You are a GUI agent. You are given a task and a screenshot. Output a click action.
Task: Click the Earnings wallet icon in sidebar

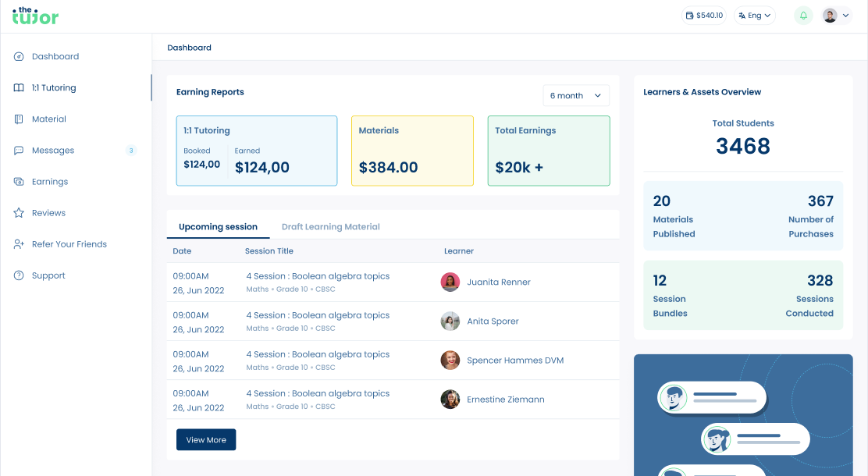(19, 182)
